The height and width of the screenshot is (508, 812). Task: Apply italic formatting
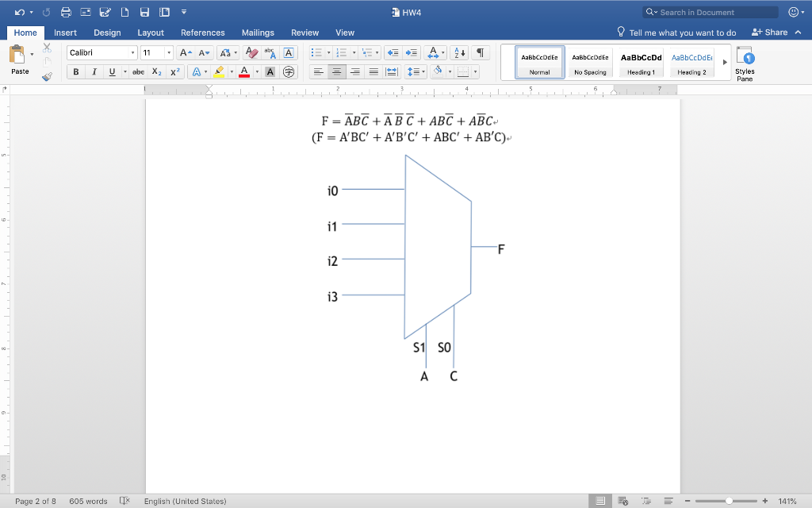point(94,71)
